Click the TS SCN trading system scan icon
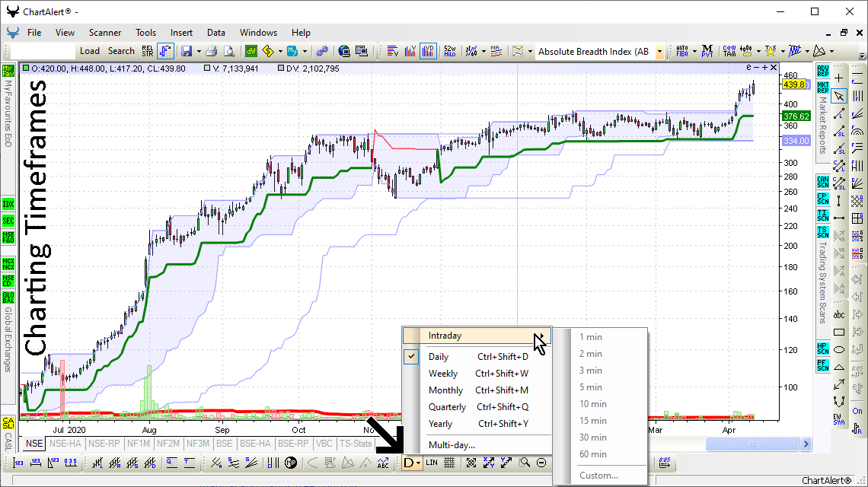This screenshot has width=868, height=487. click(x=822, y=232)
